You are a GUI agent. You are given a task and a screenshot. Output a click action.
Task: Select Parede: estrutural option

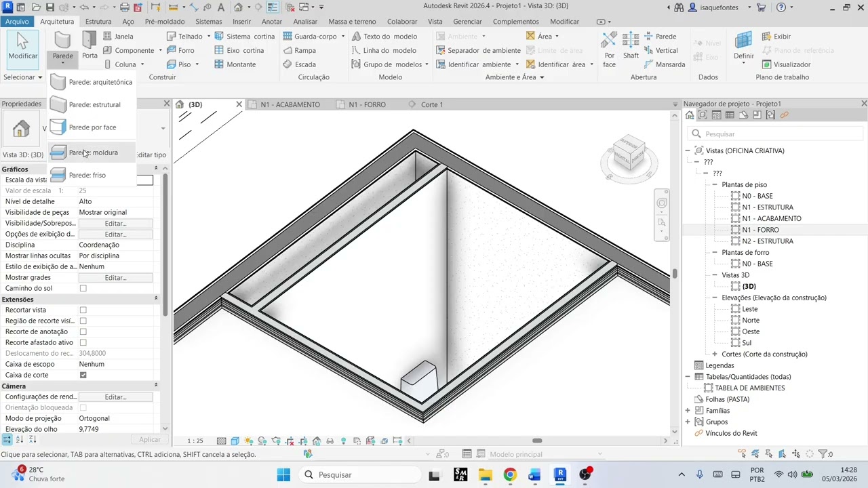[91, 104]
